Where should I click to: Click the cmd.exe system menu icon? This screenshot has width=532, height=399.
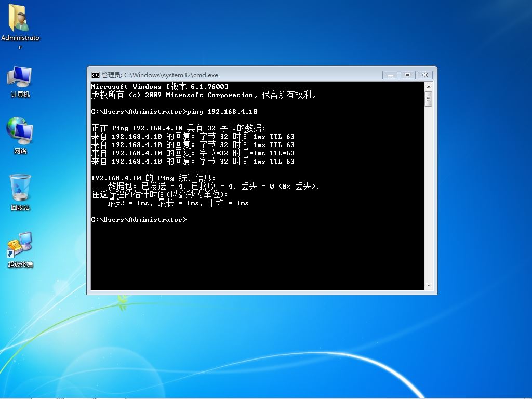click(x=96, y=75)
